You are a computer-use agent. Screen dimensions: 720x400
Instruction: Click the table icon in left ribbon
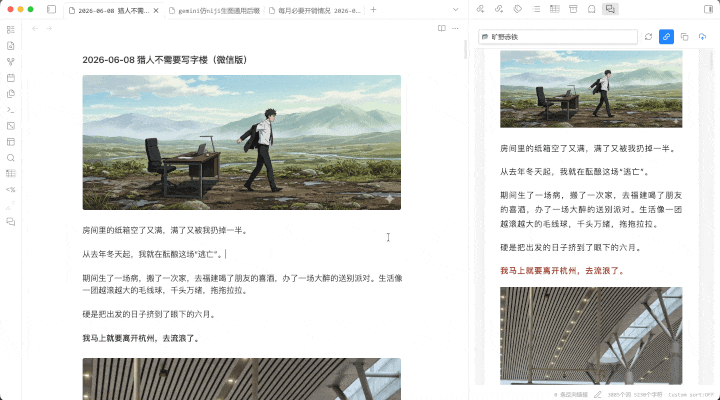11,174
